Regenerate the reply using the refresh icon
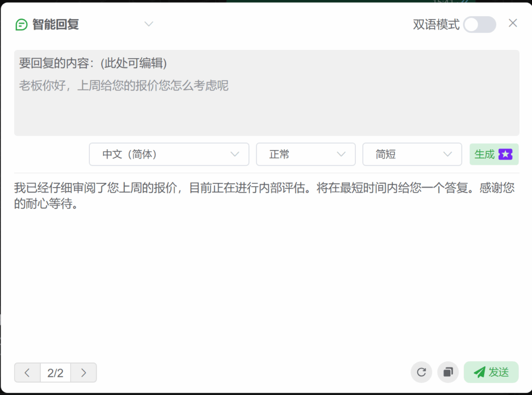 (x=421, y=372)
